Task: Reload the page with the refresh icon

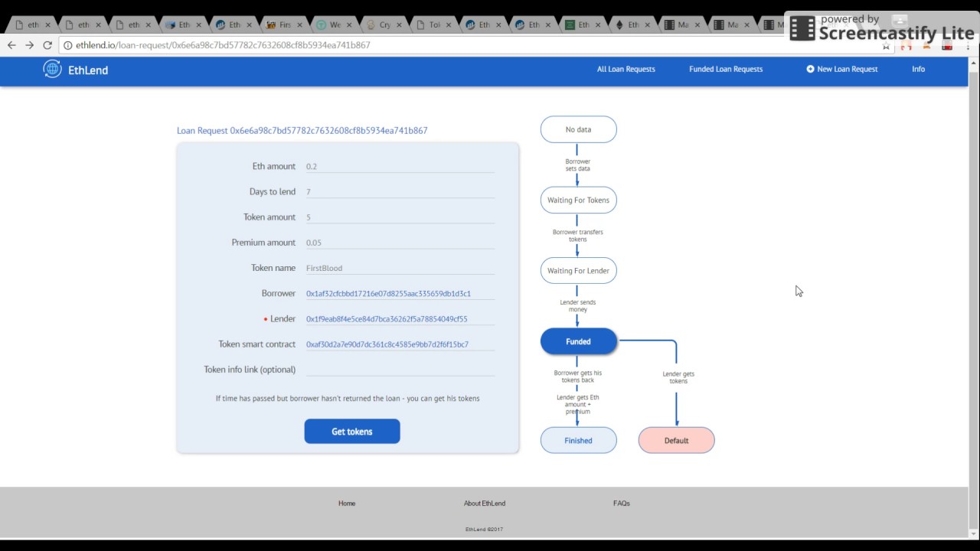Action: click(x=47, y=45)
